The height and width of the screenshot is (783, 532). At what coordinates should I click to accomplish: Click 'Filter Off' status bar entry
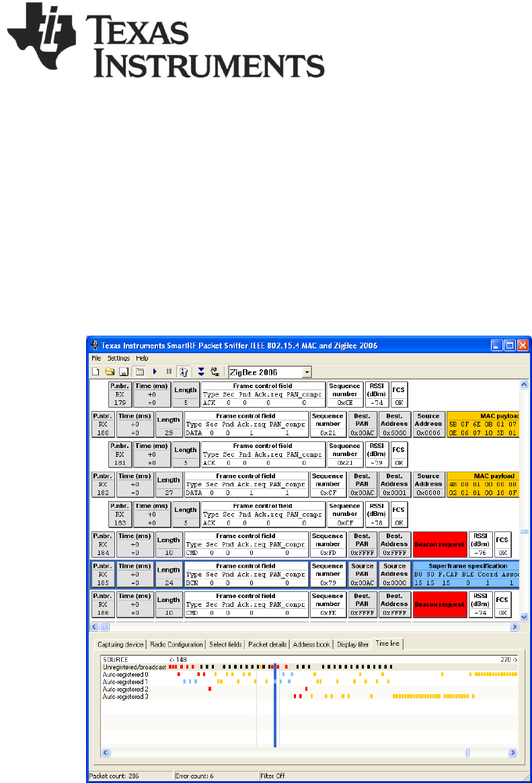pos(272,776)
